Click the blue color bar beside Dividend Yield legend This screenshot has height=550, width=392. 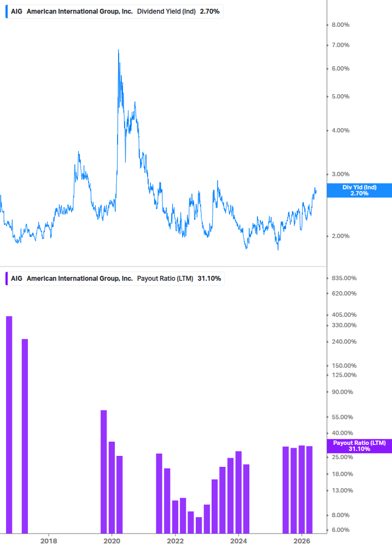coord(7,11)
